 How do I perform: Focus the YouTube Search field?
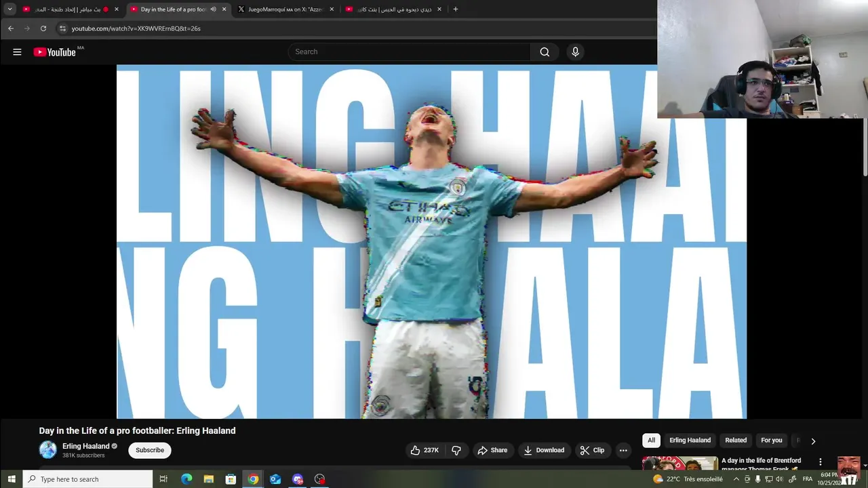pyautogui.click(x=410, y=52)
